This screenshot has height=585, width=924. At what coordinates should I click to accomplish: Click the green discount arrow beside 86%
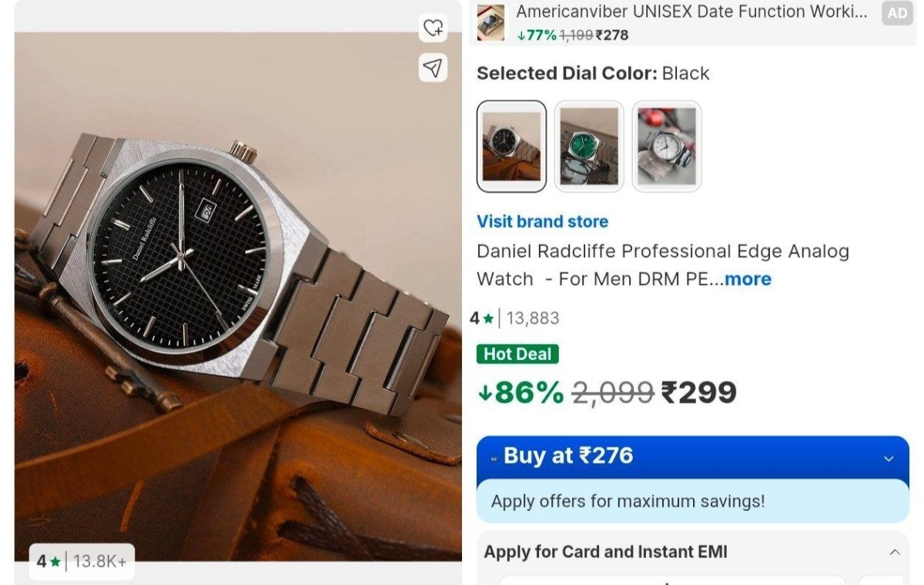(x=486, y=392)
